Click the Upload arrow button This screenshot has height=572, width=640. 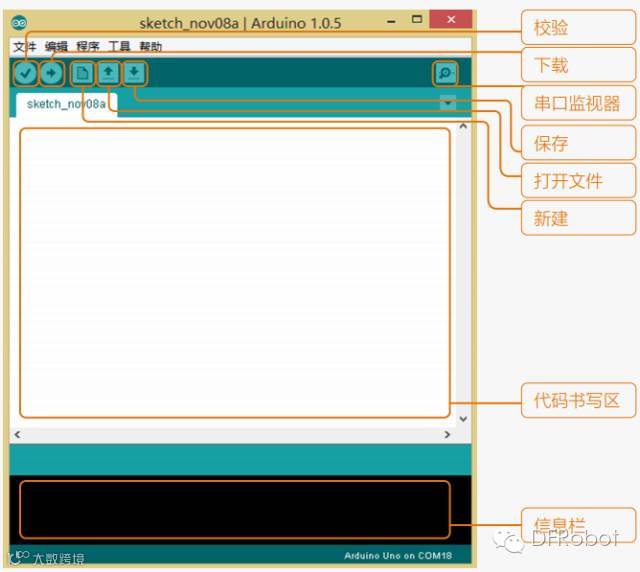tap(51, 73)
